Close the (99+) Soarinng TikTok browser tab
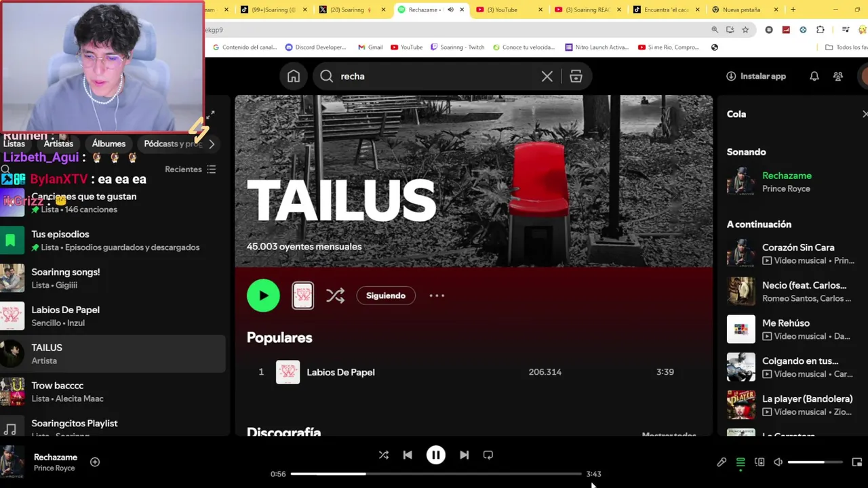 click(305, 10)
